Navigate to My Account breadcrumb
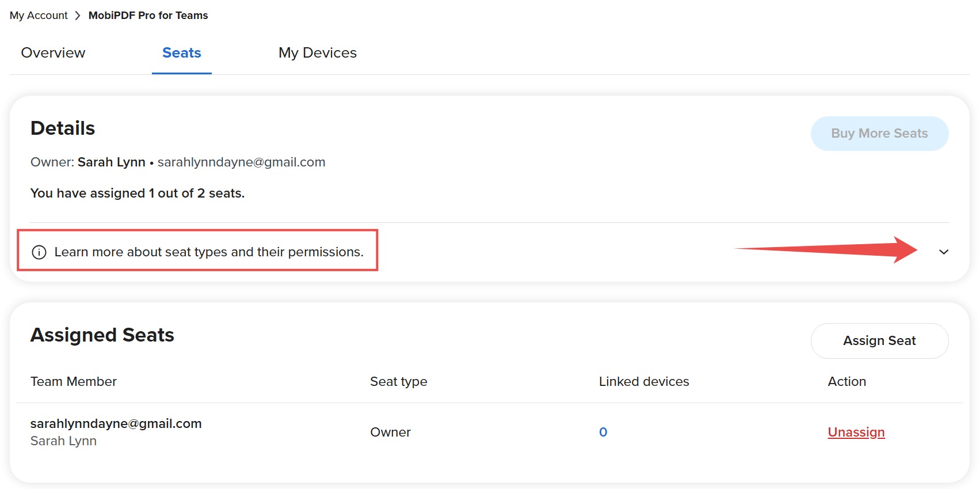This screenshot has width=980, height=489. click(x=39, y=16)
